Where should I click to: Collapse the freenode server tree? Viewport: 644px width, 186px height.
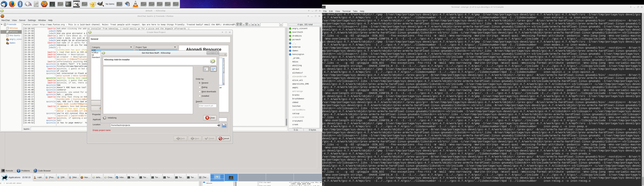pos(2,25)
